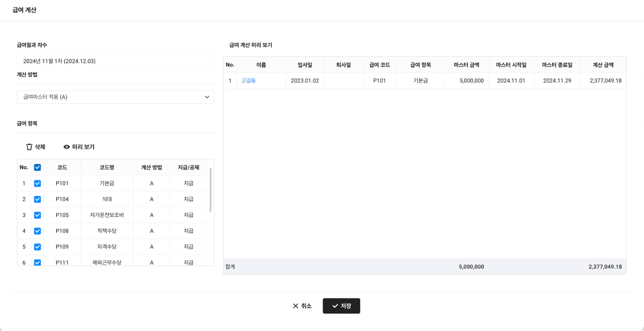Uncheck the P101 기본급 row checkbox
This screenshot has height=331, width=644.
37,183
